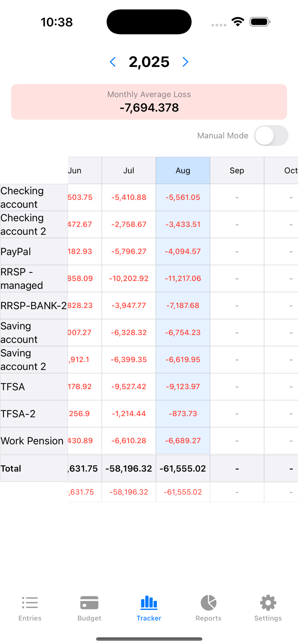This screenshot has height=644, width=298.
Task: Select the PayPal account row label
Action: pos(16,252)
